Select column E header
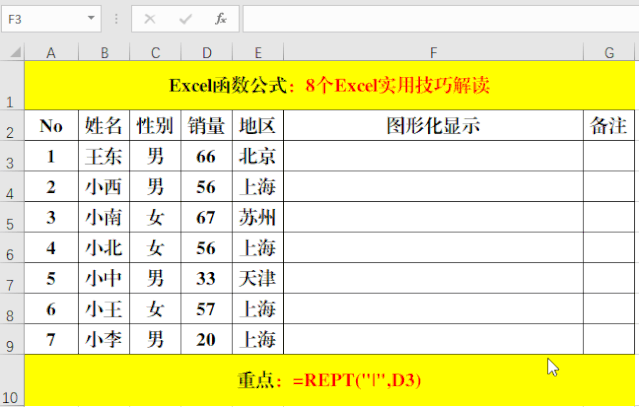639x407 pixels. pyautogui.click(x=258, y=53)
